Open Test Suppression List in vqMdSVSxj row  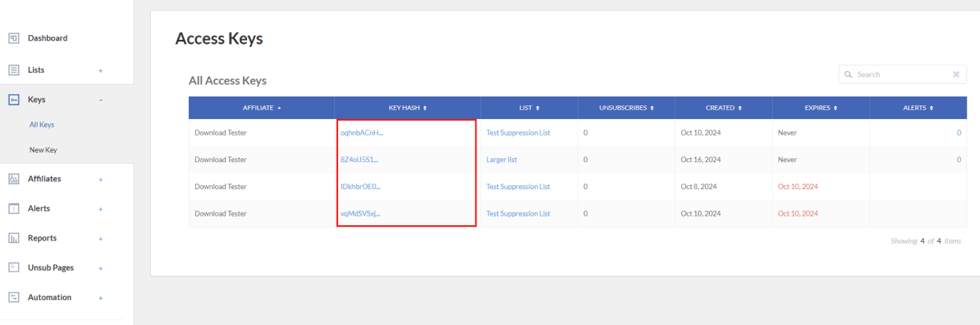(x=518, y=214)
